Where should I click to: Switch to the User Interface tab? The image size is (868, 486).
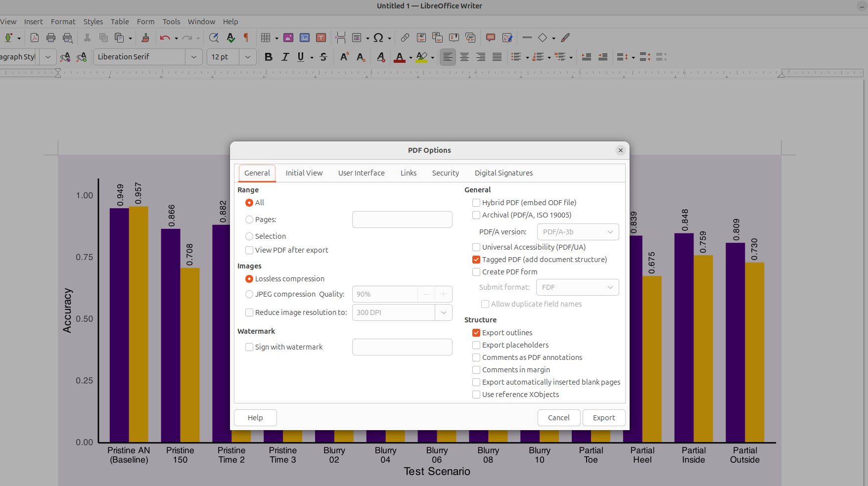coord(362,173)
